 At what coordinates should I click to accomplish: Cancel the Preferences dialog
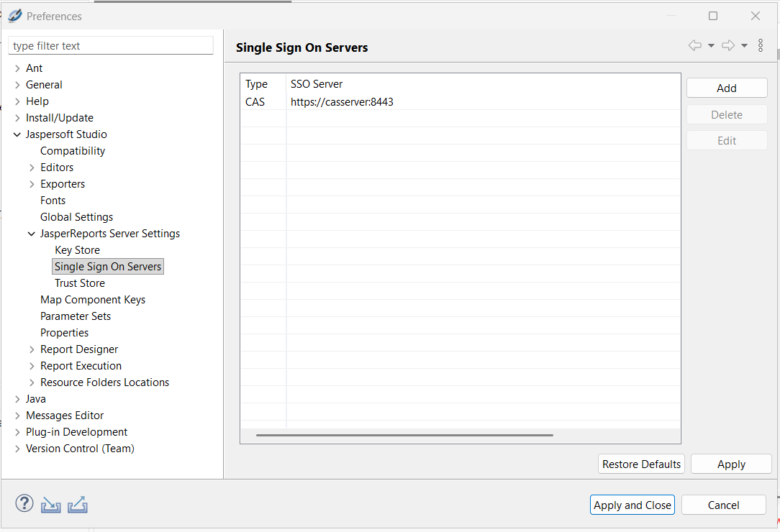724,505
